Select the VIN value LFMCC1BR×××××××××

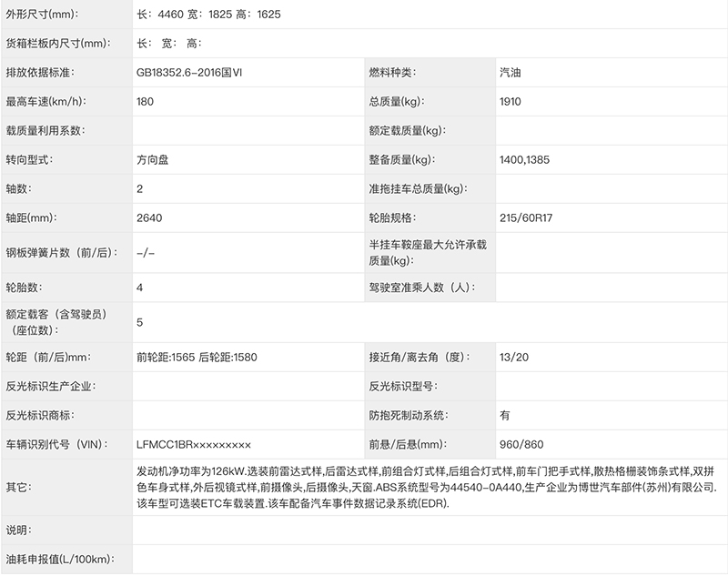click(194, 445)
